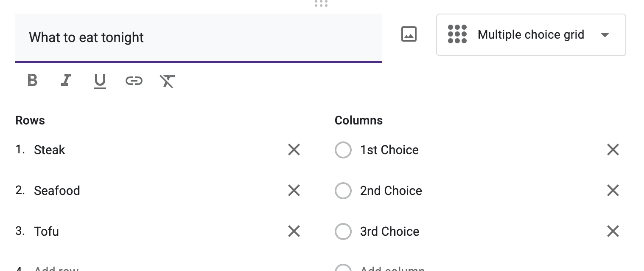644x271 pixels.
Task: Grab the question drag handle dots
Action: [321, 4]
